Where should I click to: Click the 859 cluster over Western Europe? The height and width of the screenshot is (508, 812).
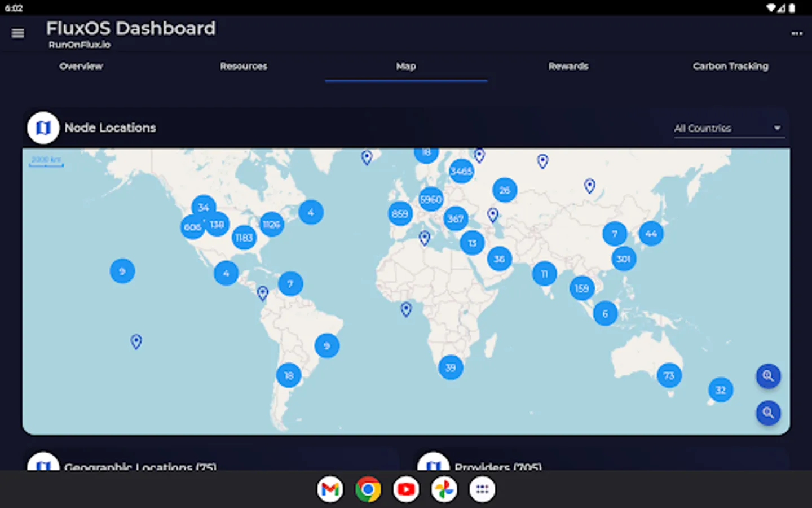pyautogui.click(x=400, y=214)
